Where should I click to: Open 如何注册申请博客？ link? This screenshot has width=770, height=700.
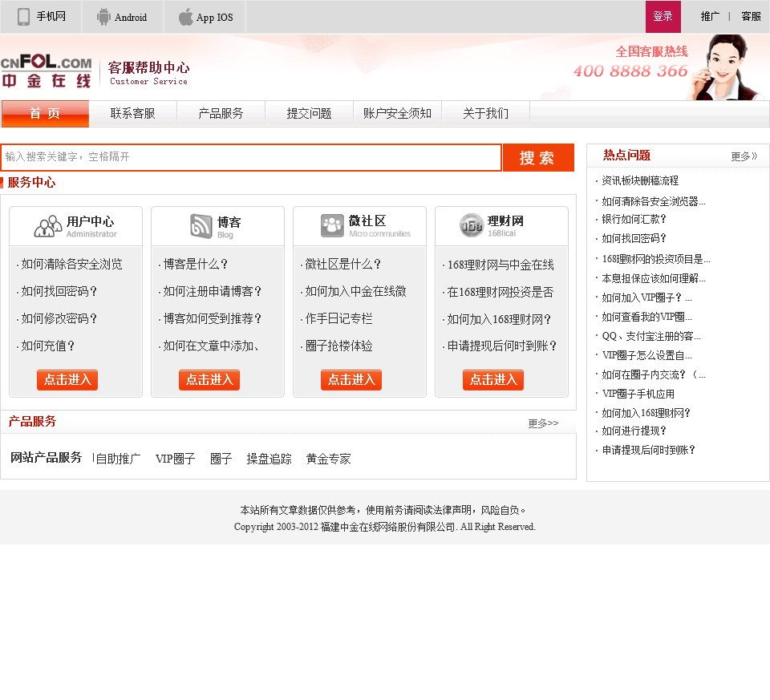pos(212,292)
